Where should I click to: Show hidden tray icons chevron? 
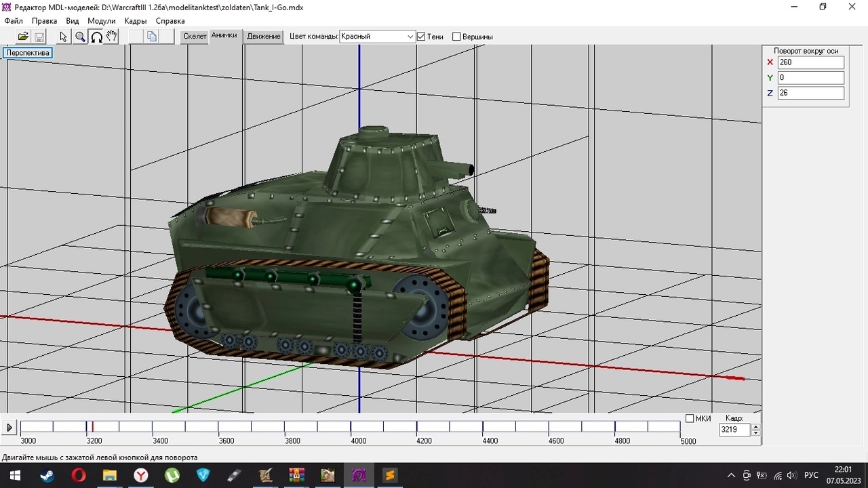click(x=731, y=475)
